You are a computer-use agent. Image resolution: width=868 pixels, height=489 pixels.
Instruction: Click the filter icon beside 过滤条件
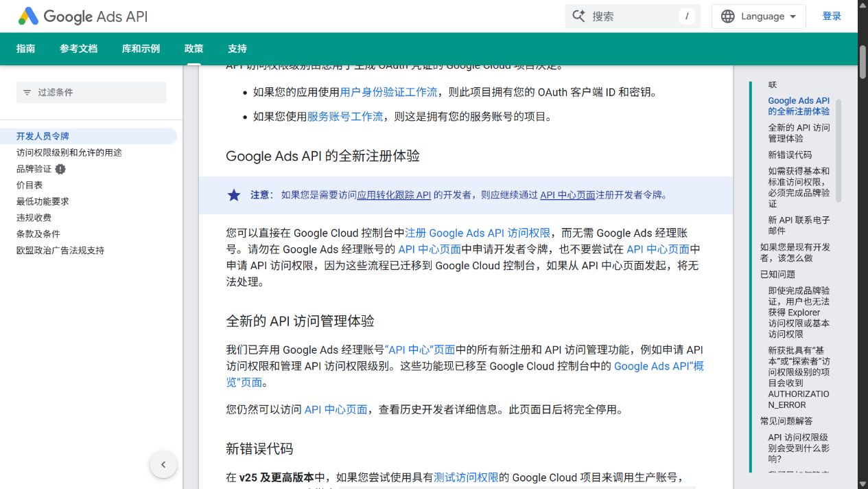[27, 93]
